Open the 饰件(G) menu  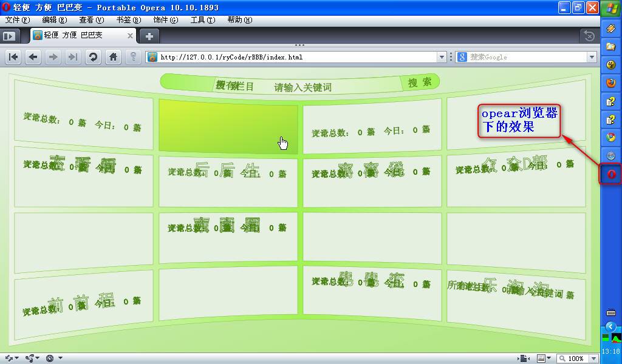pos(165,20)
